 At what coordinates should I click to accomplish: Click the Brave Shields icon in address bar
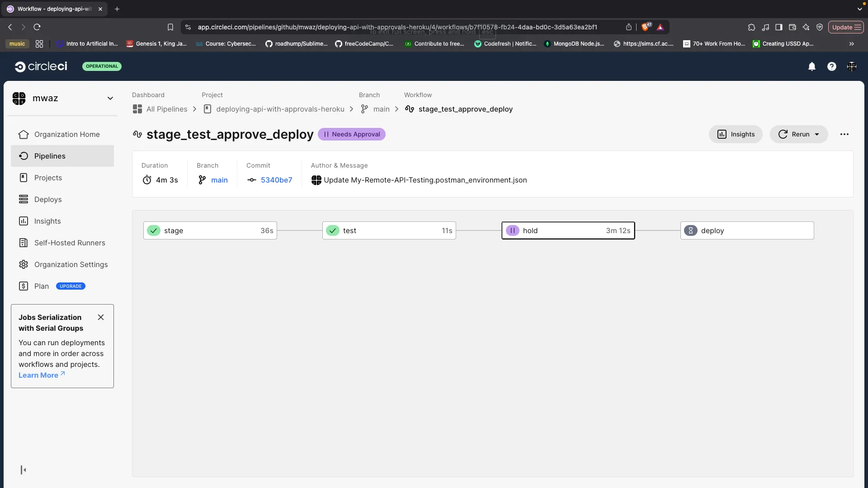coord(646,27)
